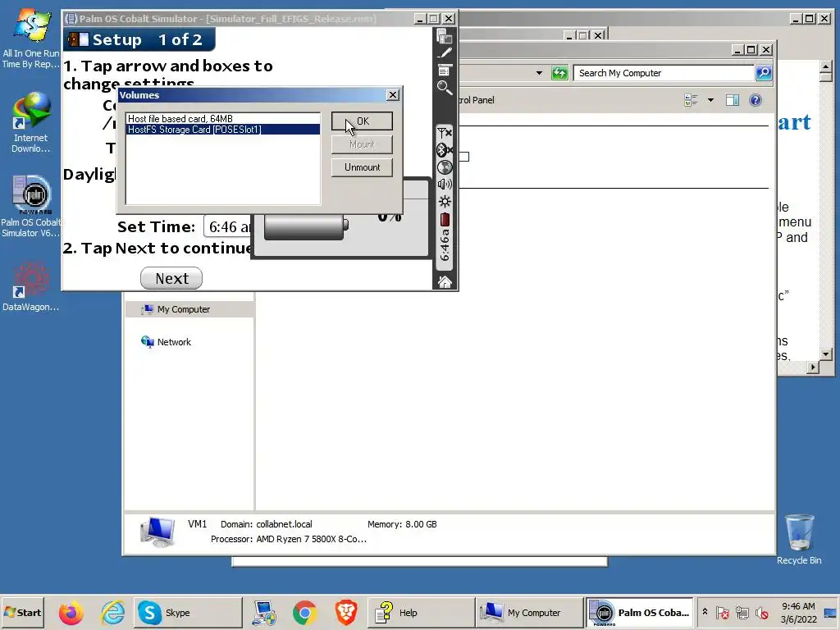Open the views dropdown arrow
The width and height of the screenshot is (840, 630).
click(x=710, y=100)
